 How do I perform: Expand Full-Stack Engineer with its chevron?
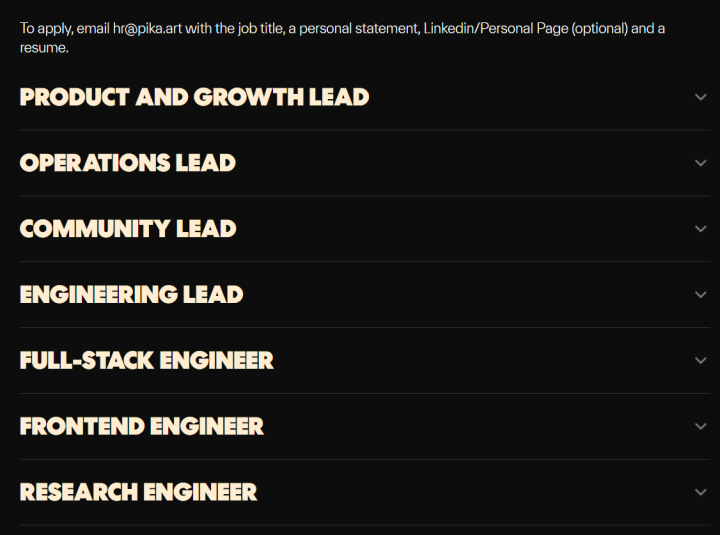(x=700, y=360)
